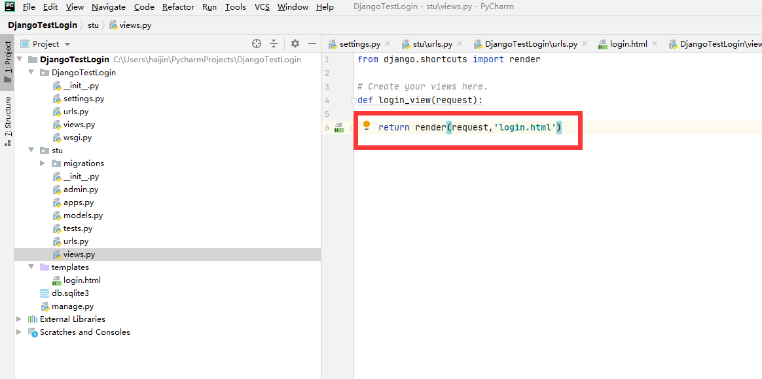The height and width of the screenshot is (379, 762).
Task: Click the yellow intention lightbulb on line 6
Action: point(367,126)
